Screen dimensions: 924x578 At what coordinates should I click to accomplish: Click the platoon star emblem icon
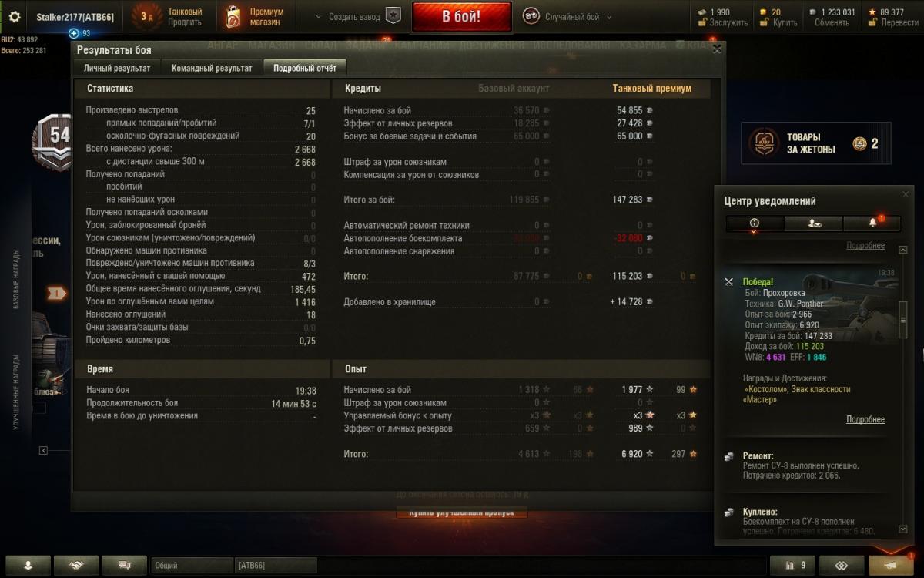[393, 16]
